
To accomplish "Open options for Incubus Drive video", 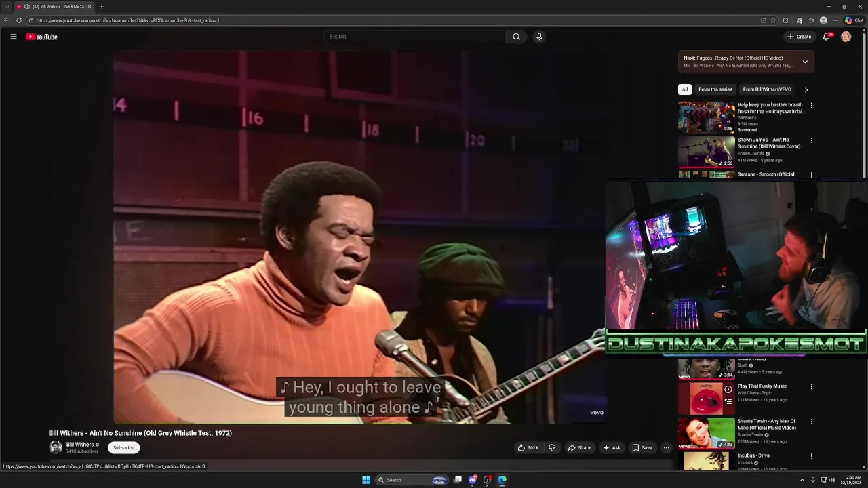I will point(811,456).
